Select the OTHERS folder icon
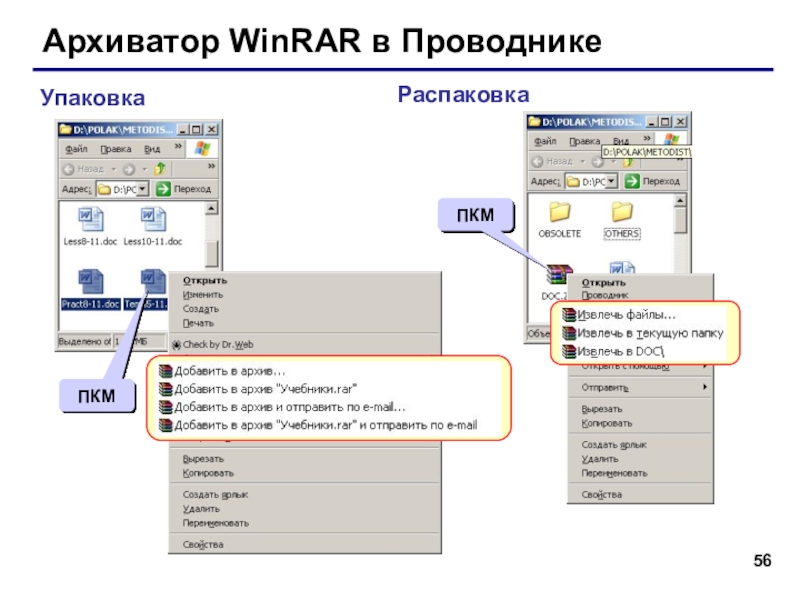 pyautogui.click(x=622, y=211)
